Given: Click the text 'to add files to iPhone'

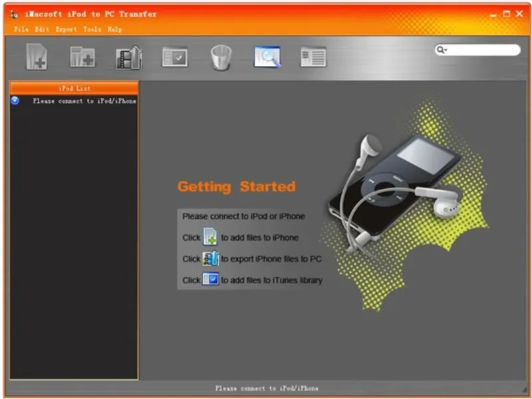Looking at the screenshot, I should coord(259,237).
